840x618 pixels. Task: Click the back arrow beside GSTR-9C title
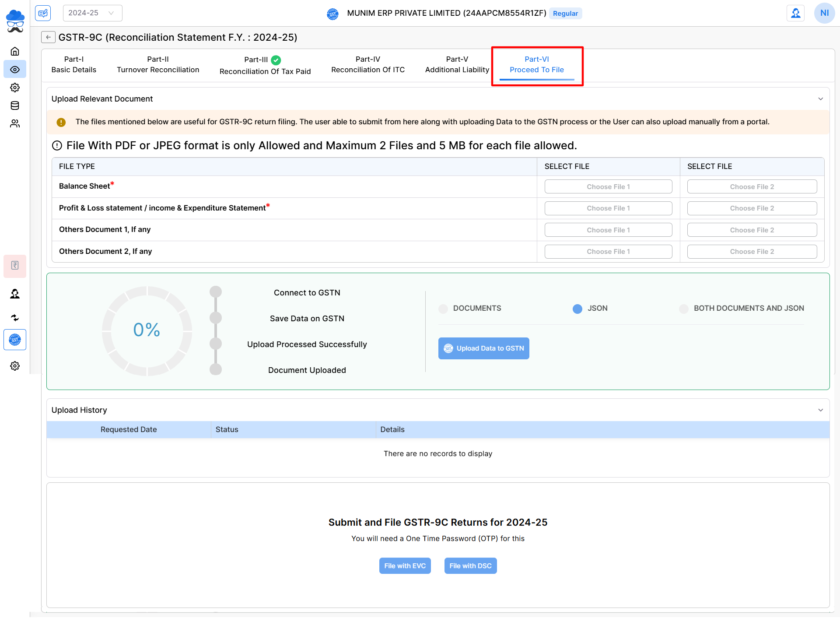(x=48, y=37)
